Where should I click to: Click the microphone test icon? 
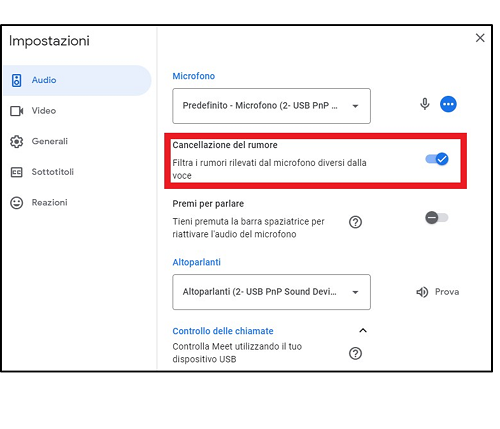point(425,104)
